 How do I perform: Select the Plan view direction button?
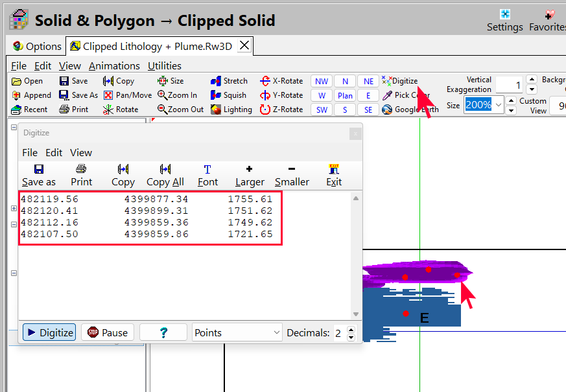[x=345, y=95]
